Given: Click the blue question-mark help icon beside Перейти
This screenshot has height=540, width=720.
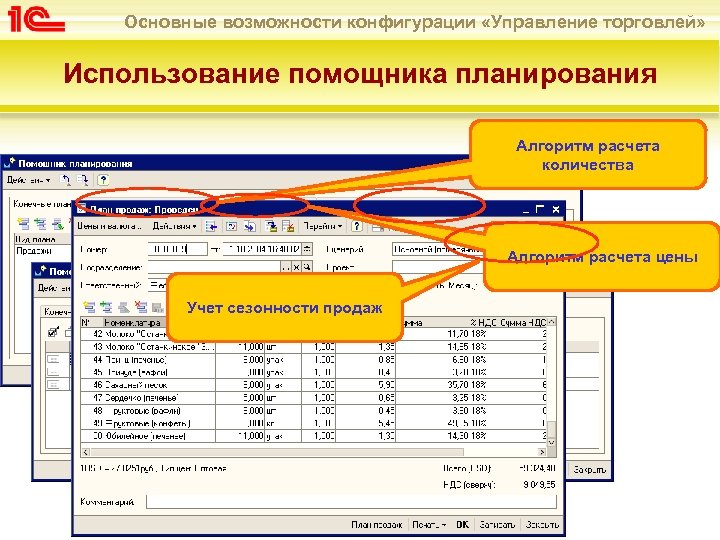Looking at the screenshot, I should click(356, 226).
